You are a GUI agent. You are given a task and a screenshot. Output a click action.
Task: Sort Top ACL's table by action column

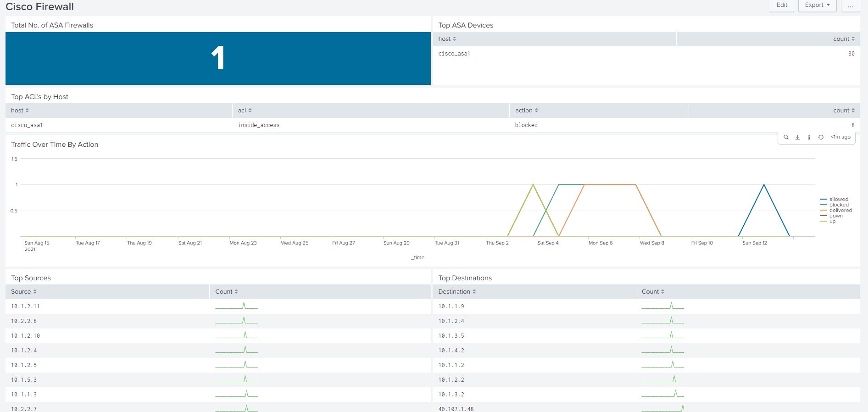pos(526,111)
